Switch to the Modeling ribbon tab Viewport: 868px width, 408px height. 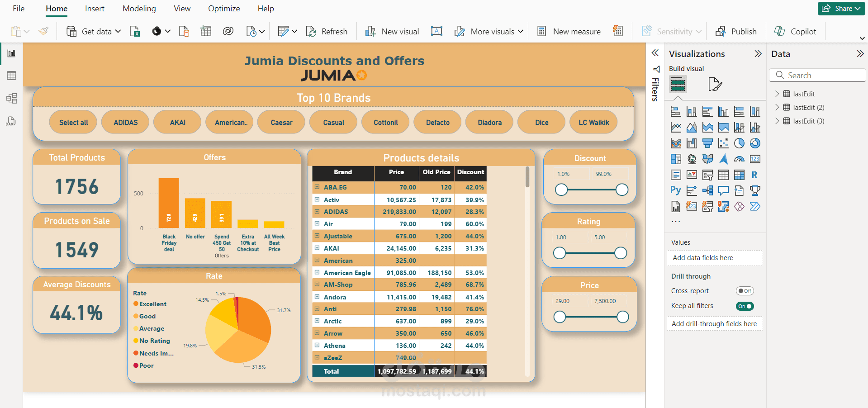(139, 9)
